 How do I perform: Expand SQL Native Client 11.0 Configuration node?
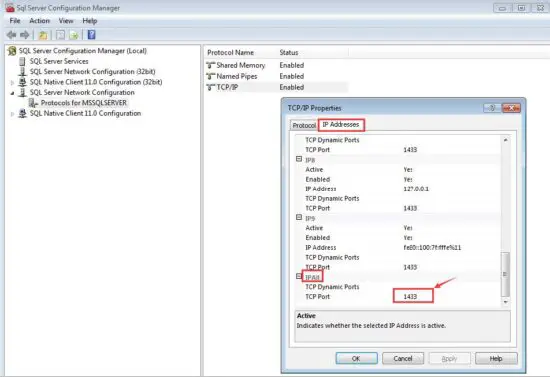coord(12,114)
